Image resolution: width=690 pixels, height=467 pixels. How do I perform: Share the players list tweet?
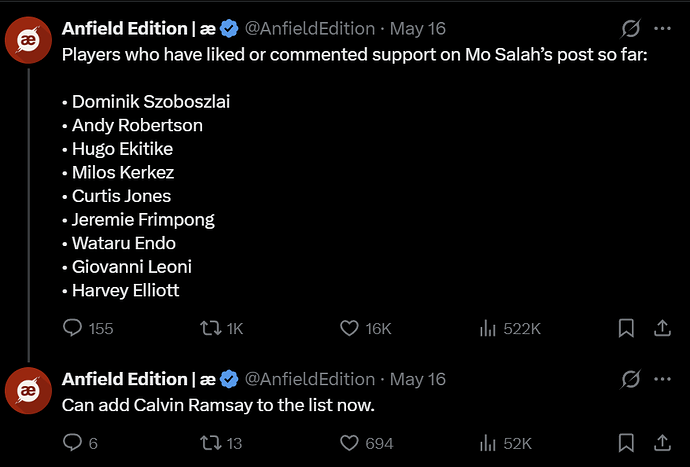click(x=662, y=328)
